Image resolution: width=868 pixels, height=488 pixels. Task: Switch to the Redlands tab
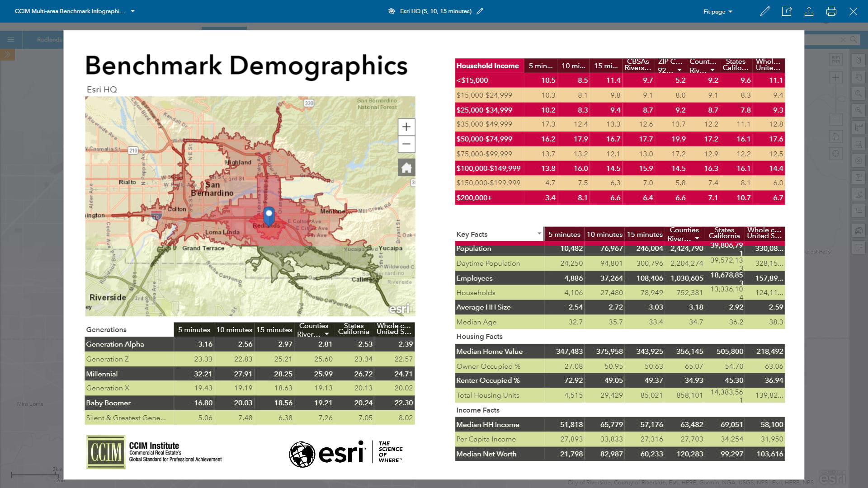[x=49, y=39]
